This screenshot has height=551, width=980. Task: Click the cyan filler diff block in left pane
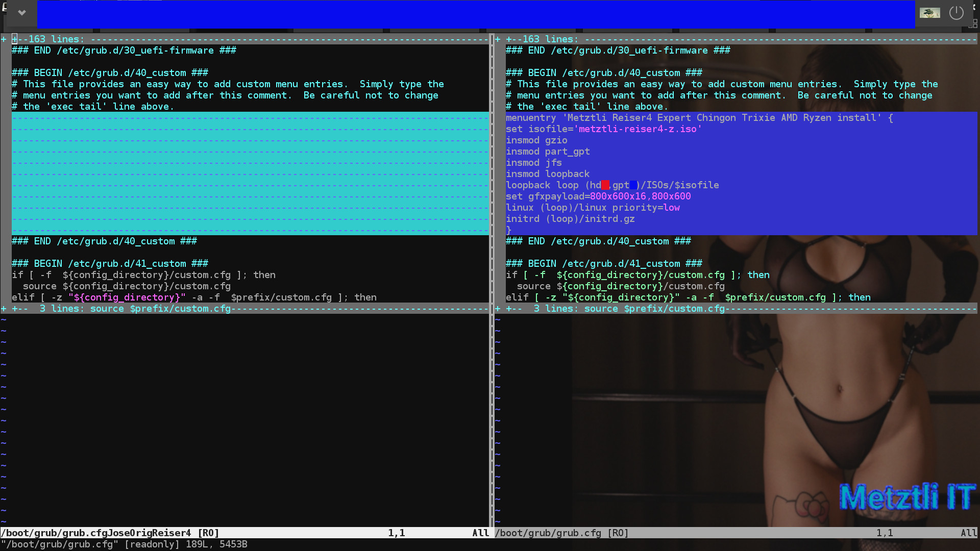250,173
